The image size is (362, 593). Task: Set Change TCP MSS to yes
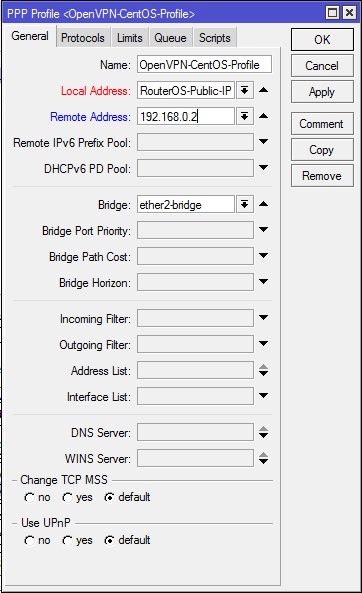point(68,497)
